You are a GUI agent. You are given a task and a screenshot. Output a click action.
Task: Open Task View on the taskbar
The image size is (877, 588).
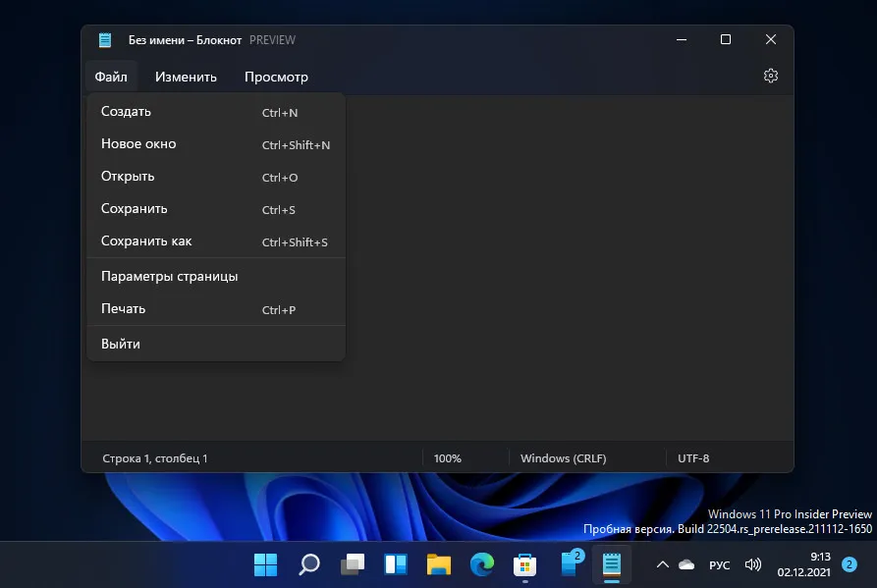pyautogui.click(x=353, y=564)
